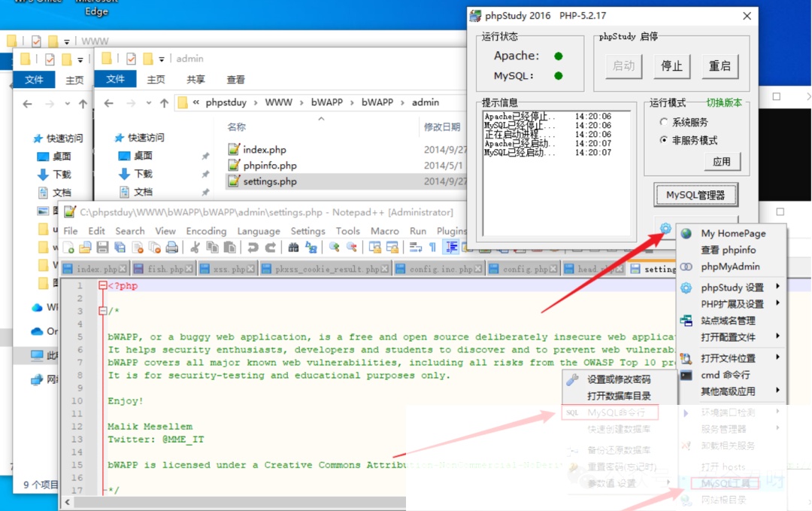Click Close file icon in Notepad++ toolbar
812x511 pixels.
coord(138,247)
